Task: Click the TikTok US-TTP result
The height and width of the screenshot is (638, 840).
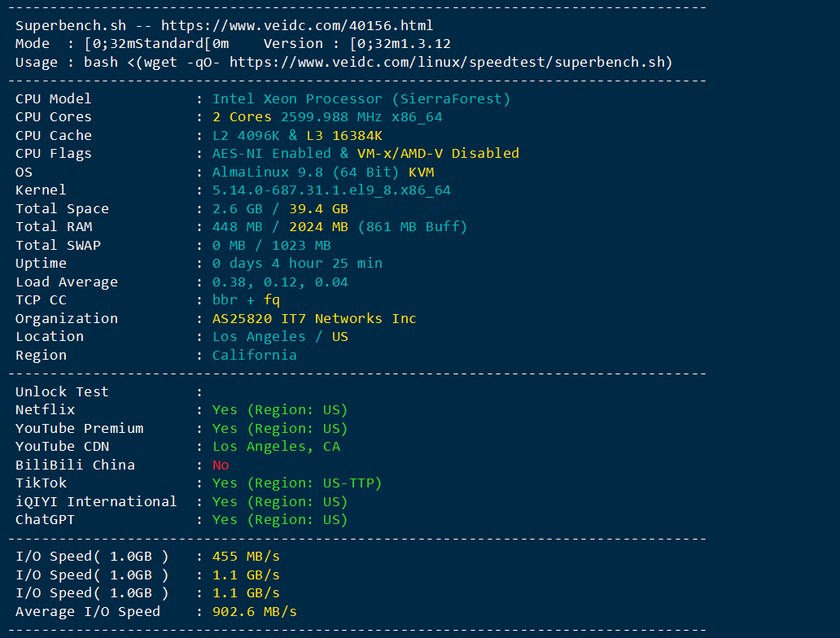Action: pyautogui.click(x=297, y=483)
